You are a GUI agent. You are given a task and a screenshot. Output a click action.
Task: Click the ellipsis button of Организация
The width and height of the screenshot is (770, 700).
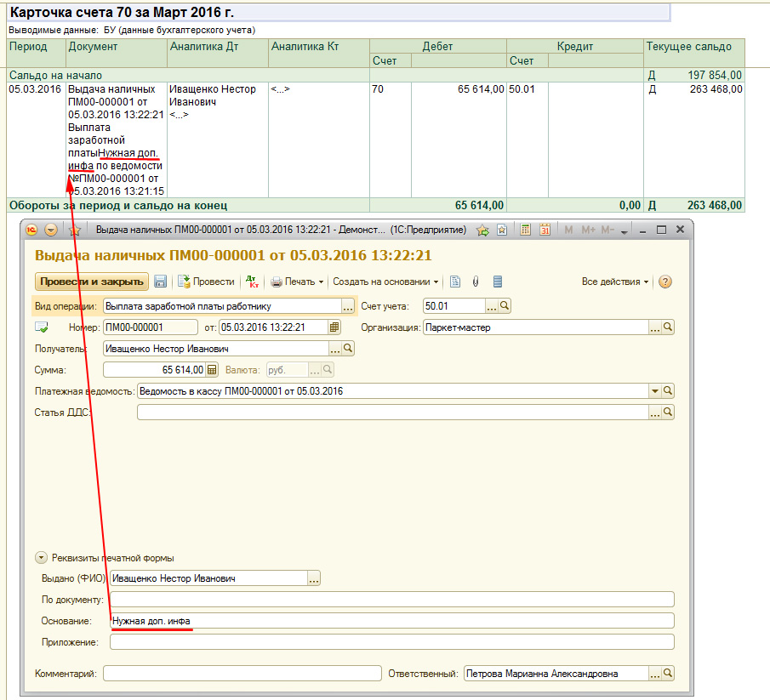(x=655, y=327)
